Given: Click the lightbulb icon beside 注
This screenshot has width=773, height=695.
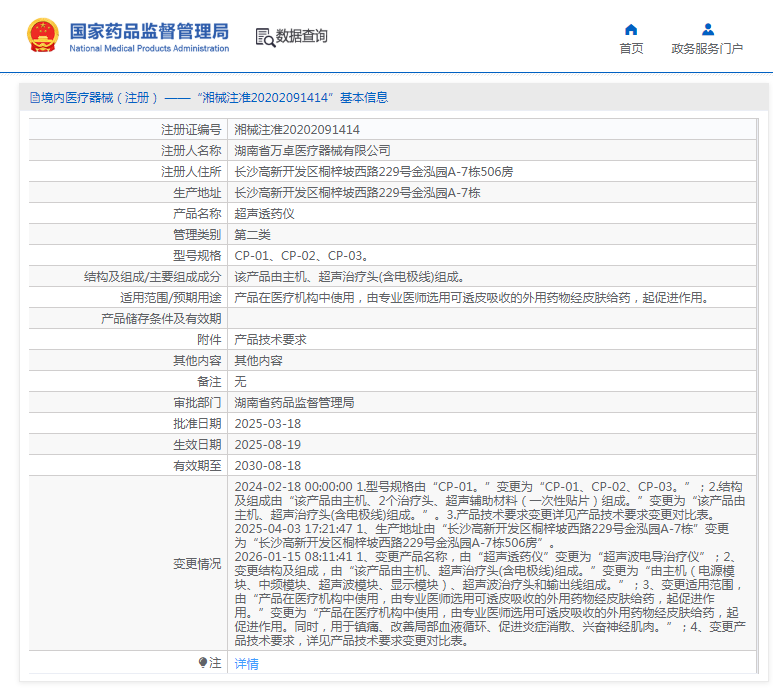Looking at the screenshot, I should (203, 663).
